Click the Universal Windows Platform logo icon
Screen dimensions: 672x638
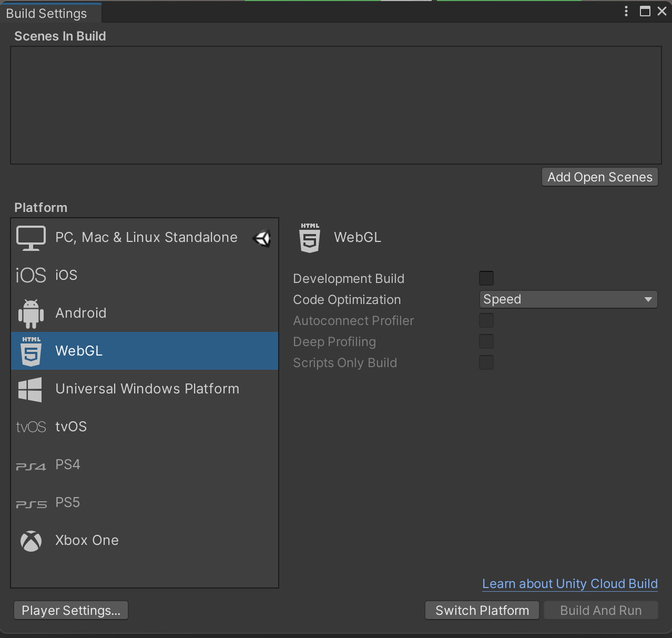(30, 389)
